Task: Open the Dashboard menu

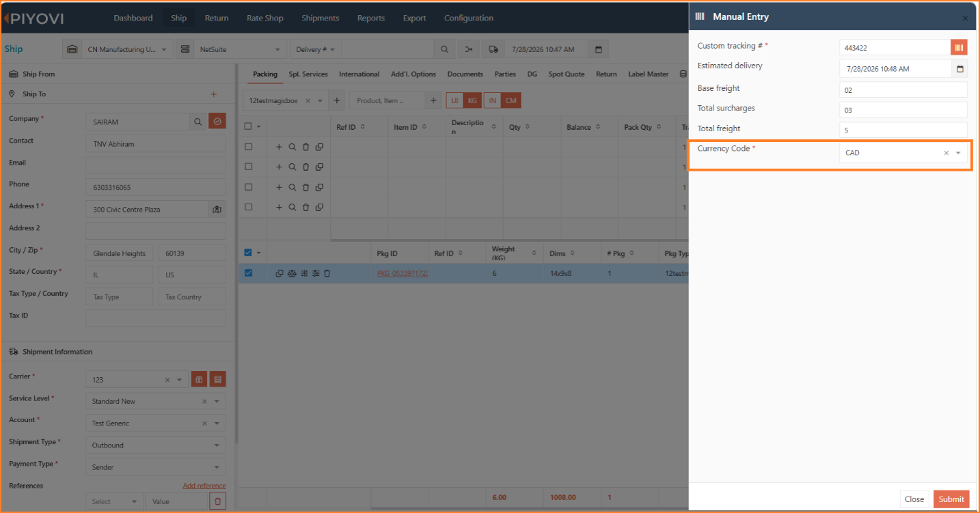Action: tap(133, 18)
